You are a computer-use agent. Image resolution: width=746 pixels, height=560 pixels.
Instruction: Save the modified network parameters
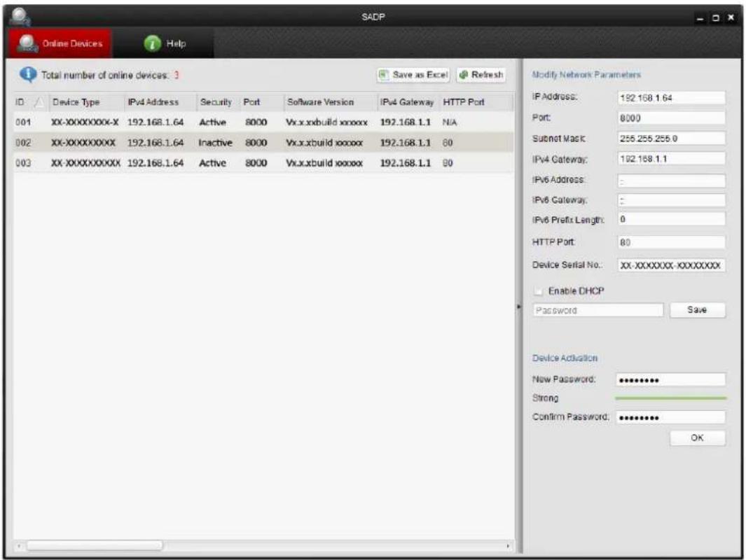[698, 310]
